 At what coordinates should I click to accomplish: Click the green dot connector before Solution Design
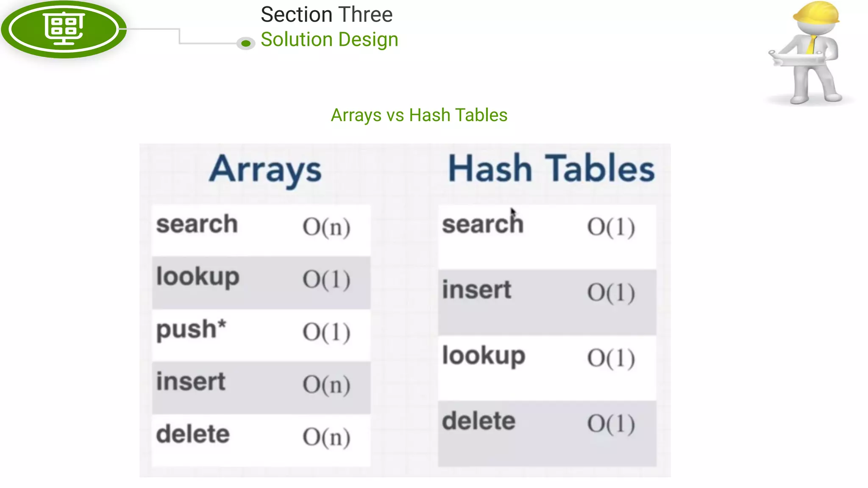click(246, 43)
